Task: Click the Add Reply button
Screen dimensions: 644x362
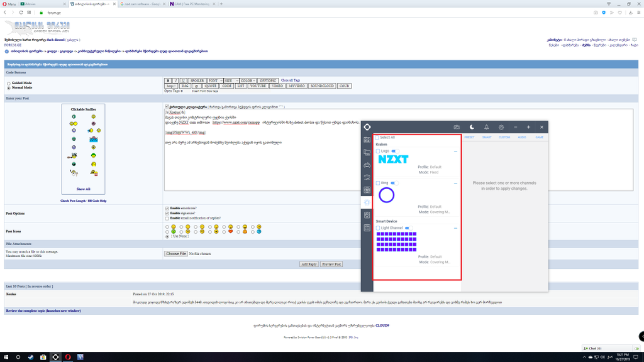Action: [x=309, y=265]
